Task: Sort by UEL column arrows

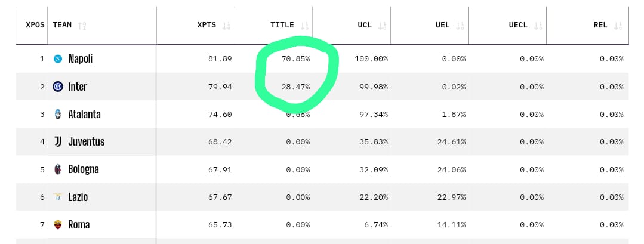Action: [x=460, y=26]
